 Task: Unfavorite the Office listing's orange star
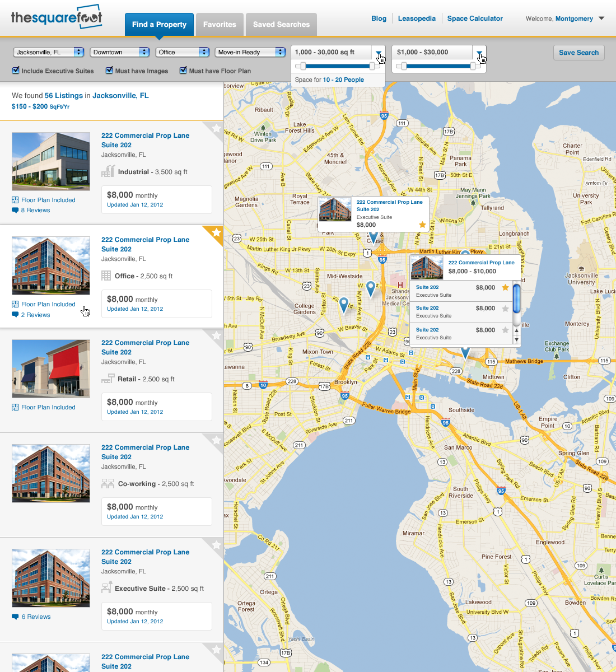coord(216,232)
